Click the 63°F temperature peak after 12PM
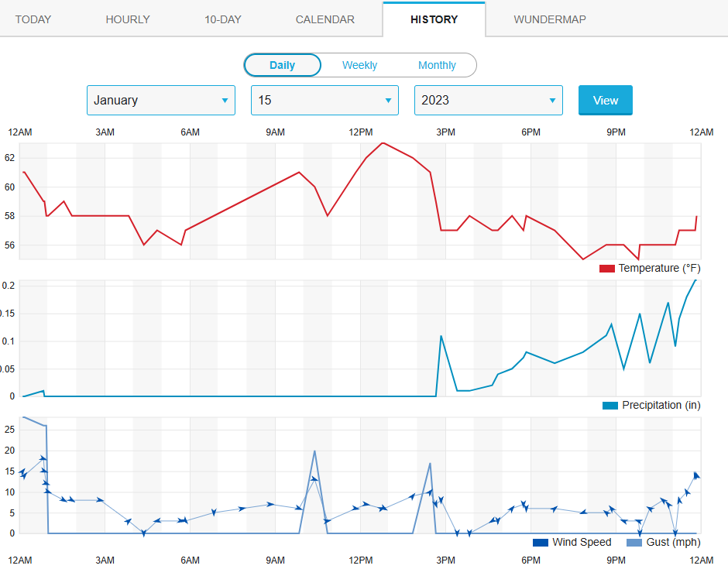Image resolution: width=728 pixels, height=569 pixels. (383, 143)
